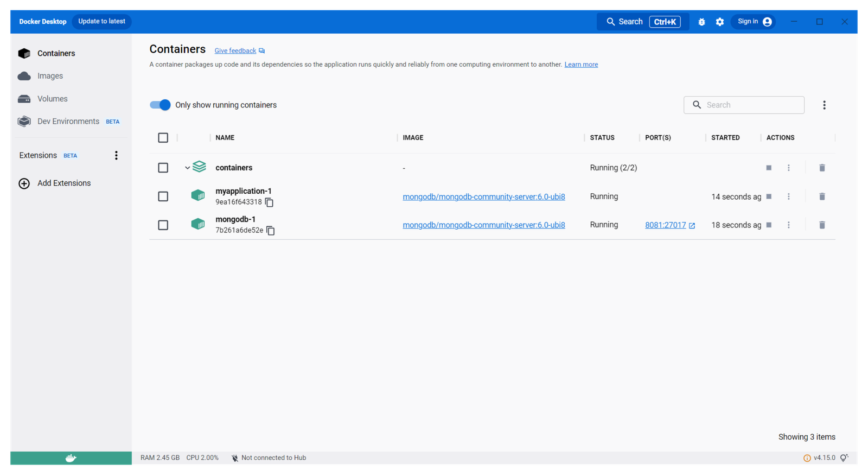This screenshot has height=476, width=868.
Task: Open more actions for myapplication-1
Action: [789, 197]
